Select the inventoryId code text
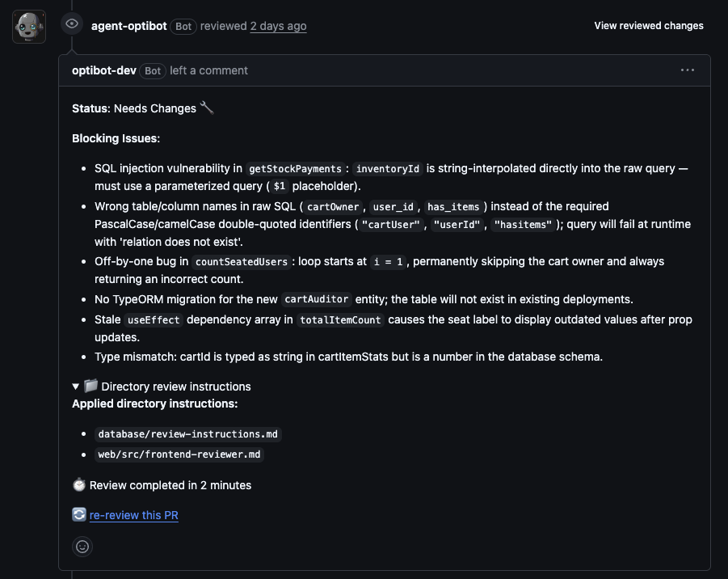The height and width of the screenshot is (579, 728). tap(388, 169)
